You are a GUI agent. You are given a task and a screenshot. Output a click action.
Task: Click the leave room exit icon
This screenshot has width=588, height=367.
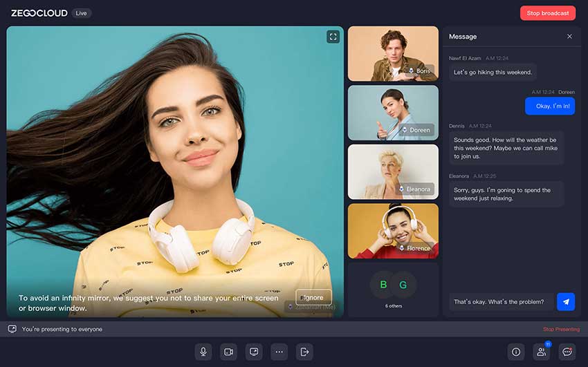[x=304, y=352]
